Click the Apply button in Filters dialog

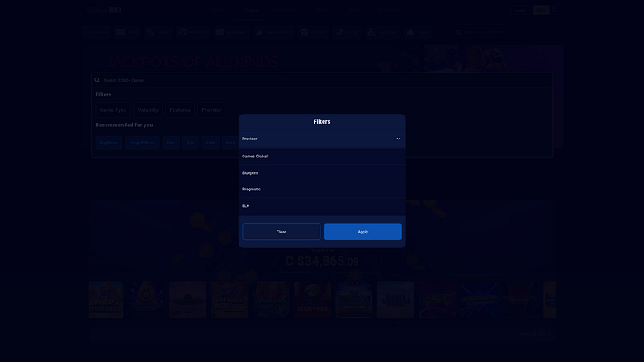point(363,232)
